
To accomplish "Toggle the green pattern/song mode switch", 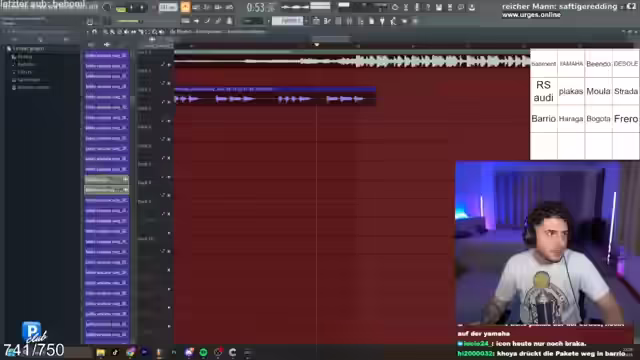I will click(x=121, y=9).
